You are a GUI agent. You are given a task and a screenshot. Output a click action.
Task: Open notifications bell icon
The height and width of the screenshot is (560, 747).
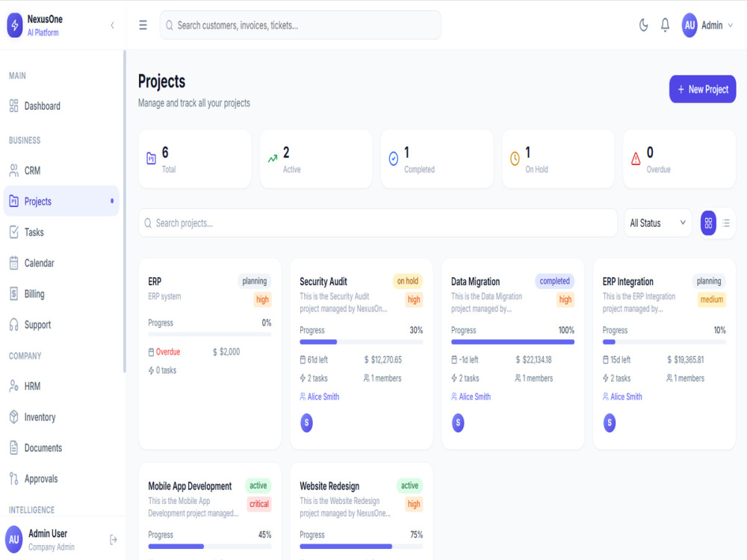click(x=665, y=25)
